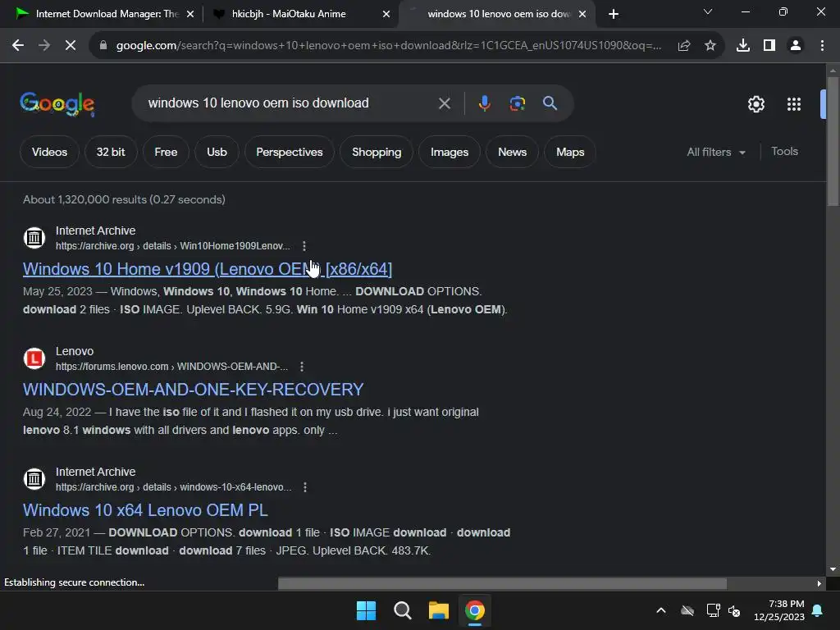Click Internet Archive icon for OEM PL result
The height and width of the screenshot is (630, 840).
pos(34,479)
